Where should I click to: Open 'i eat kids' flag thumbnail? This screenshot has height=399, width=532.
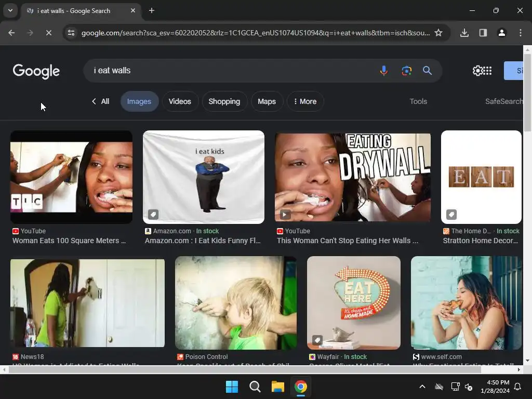(204, 177)
